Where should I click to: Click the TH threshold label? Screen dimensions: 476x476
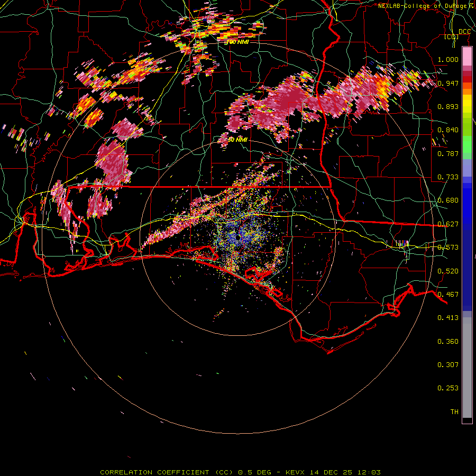pos(454,412)
